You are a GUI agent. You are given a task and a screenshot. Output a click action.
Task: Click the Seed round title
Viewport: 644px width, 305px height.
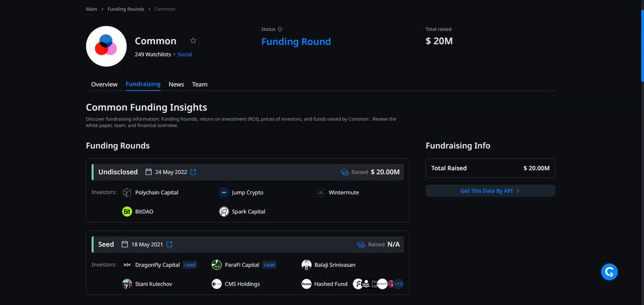(x=106, y=244)
